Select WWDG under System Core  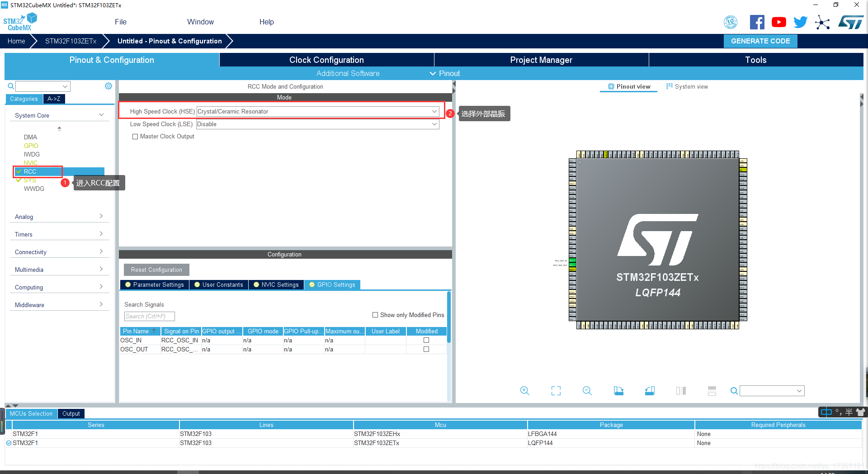click(34, 189)
